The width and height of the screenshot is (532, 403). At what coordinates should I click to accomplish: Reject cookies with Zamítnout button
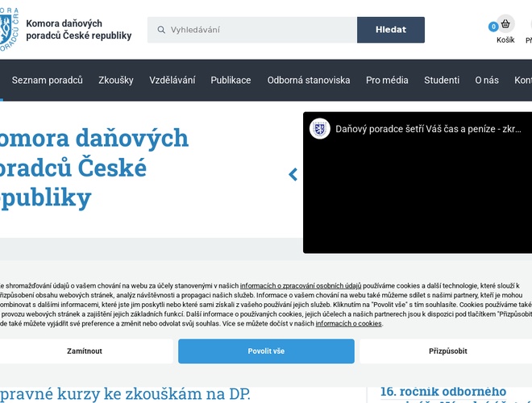85,351
